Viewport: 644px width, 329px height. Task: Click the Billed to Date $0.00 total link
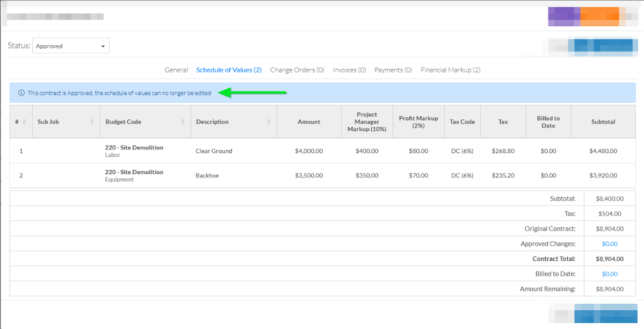click(x=610, y=274)
